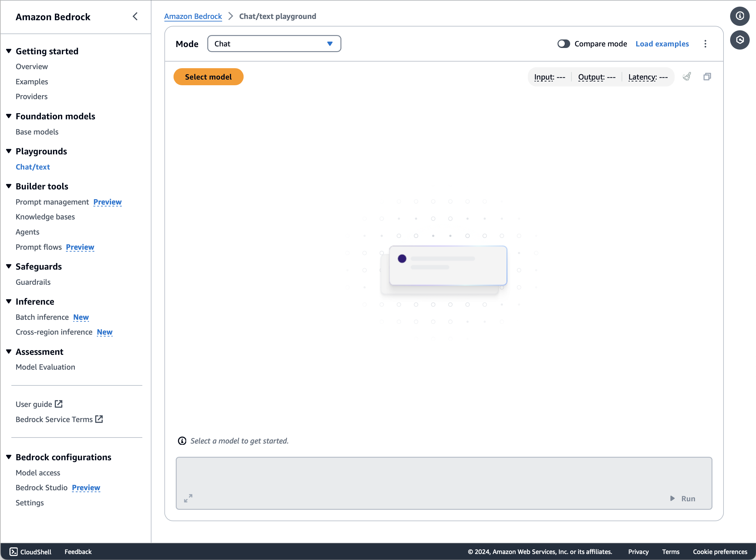
Task: Click Load examples link
Action: [662, 44]
